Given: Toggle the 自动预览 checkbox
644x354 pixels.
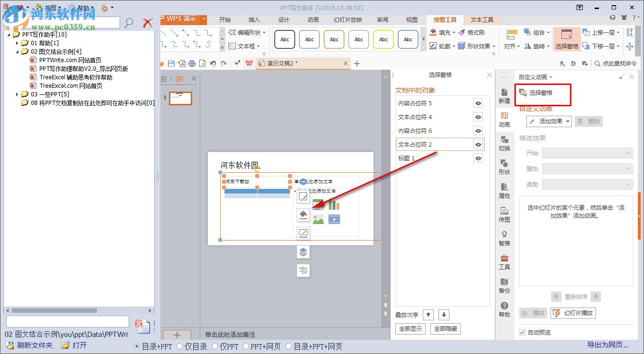Looking at the screenshot, I should (523, 332).
